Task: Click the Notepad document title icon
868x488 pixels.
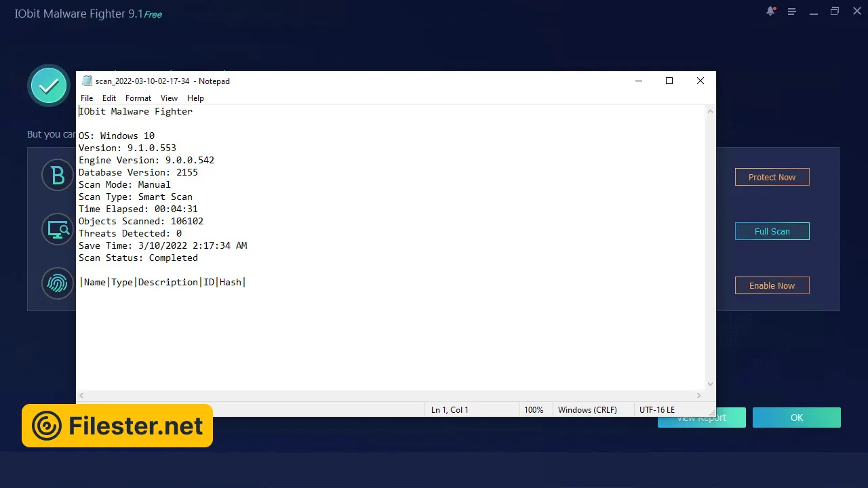Action: pos(87,81)
